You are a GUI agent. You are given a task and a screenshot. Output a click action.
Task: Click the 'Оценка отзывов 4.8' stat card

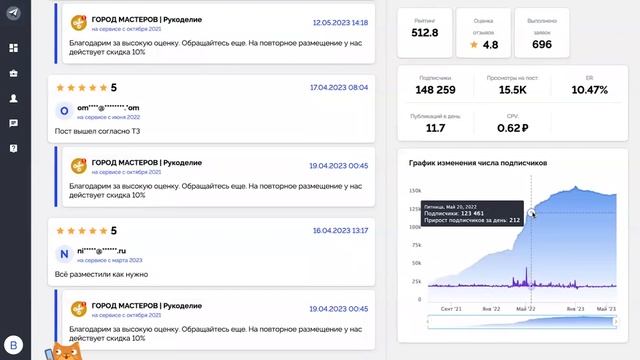484,33
